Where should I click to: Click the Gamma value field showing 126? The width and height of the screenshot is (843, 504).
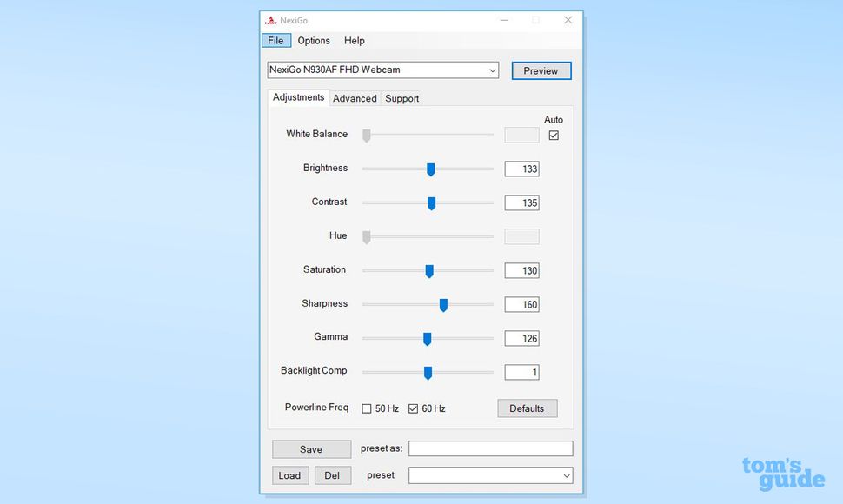click(521, 338)
